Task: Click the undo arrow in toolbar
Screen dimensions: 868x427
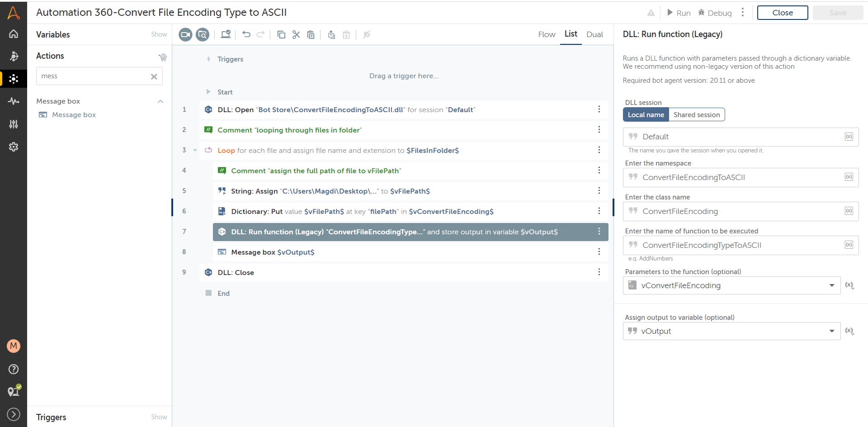Action: click(x=246, y=34)
